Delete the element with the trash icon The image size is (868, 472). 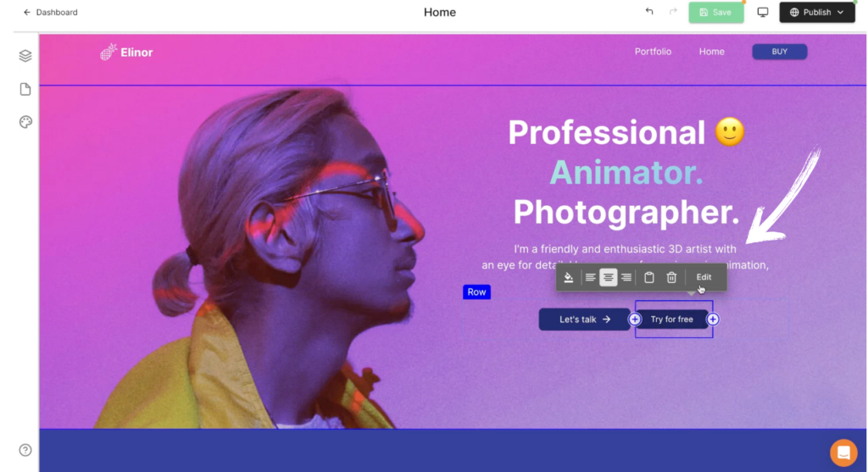[671, 277]
